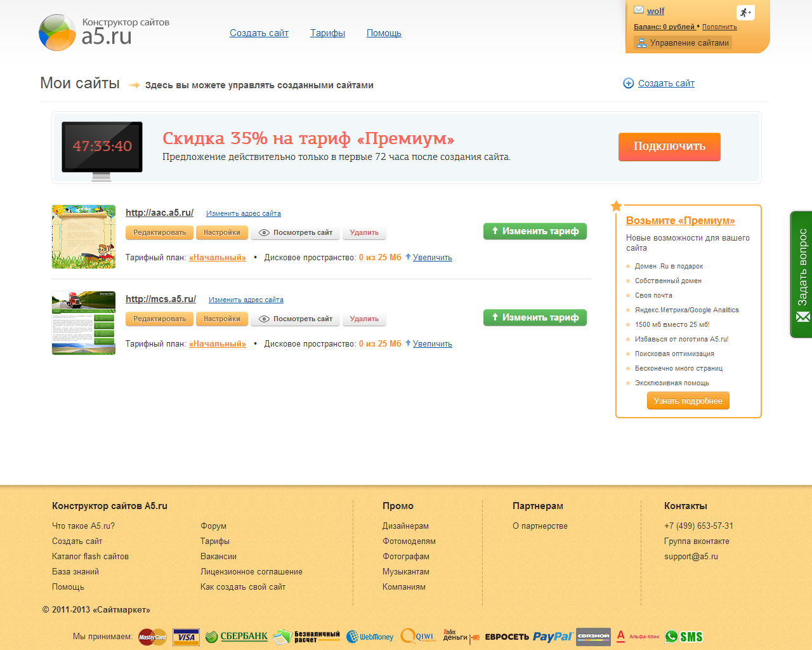Open footer link Лицензионное соглашение

click(251, 572)
